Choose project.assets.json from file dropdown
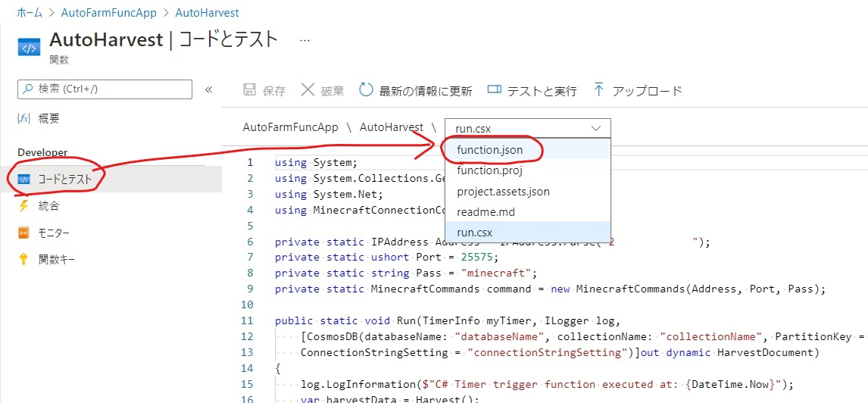The image size is (868, 403). click(528, 191)
